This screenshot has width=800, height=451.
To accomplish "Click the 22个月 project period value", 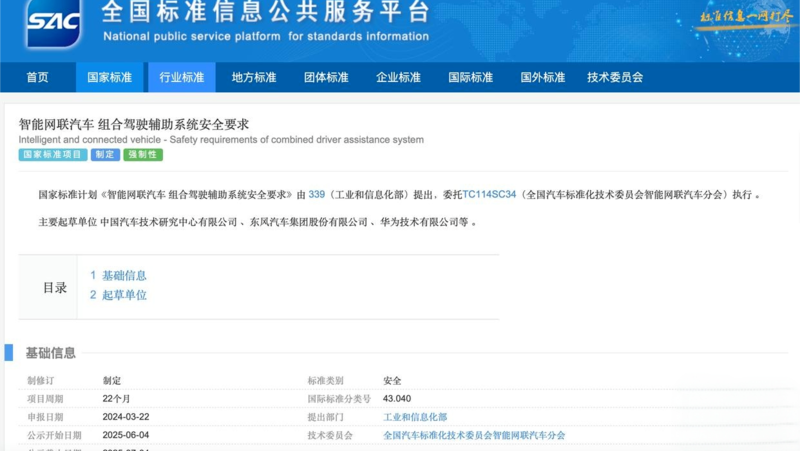I will [116, 398].
